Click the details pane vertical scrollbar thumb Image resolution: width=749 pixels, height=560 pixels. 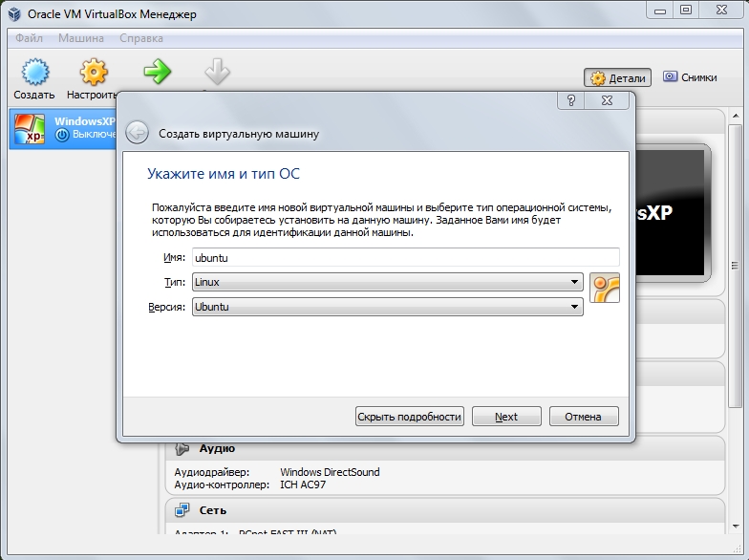point(736,266)
